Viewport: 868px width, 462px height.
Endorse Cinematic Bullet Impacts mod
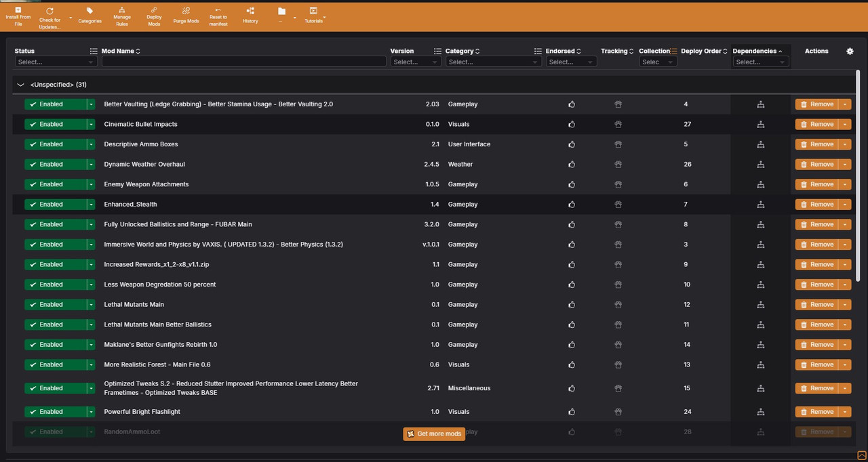coord(572,125)
